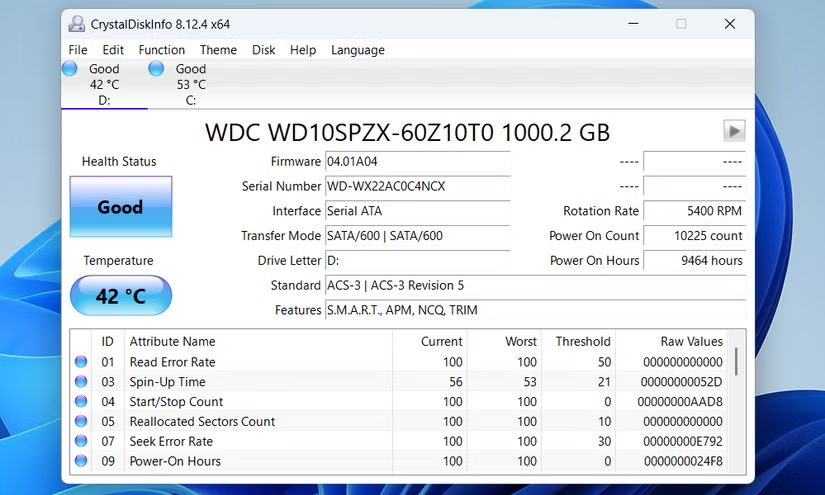Click the status orb for Reallocated Sectors Count

coord(81,422)
